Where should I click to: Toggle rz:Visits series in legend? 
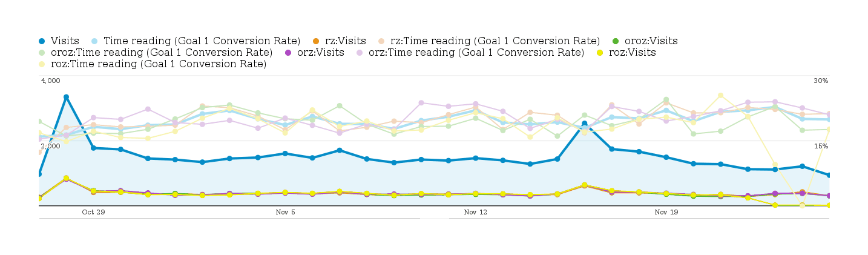coord(345,41)
